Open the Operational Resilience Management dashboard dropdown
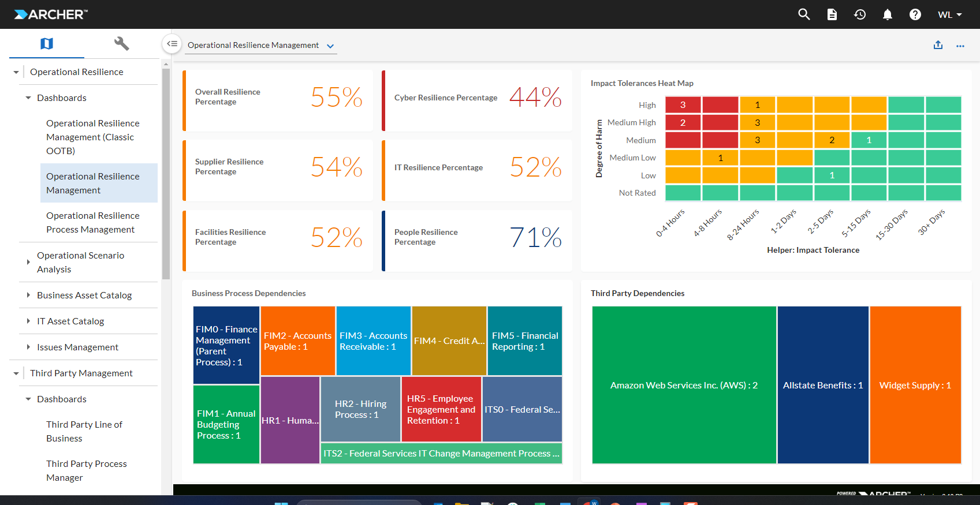Image resolution: width=980 pixels, height=505 pixels. coord(330,46)
